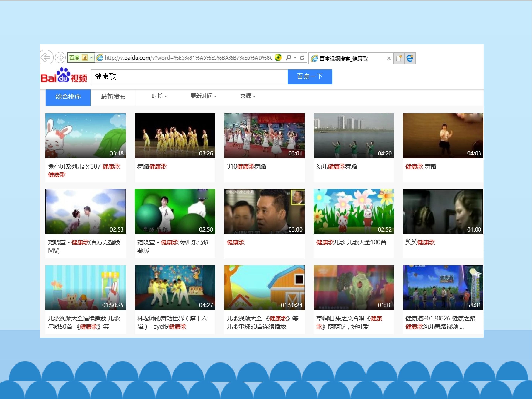Open the 04:20 lakeside dance thumbnail
Viewport: 532px width, 399px height.
coord(354,136)
